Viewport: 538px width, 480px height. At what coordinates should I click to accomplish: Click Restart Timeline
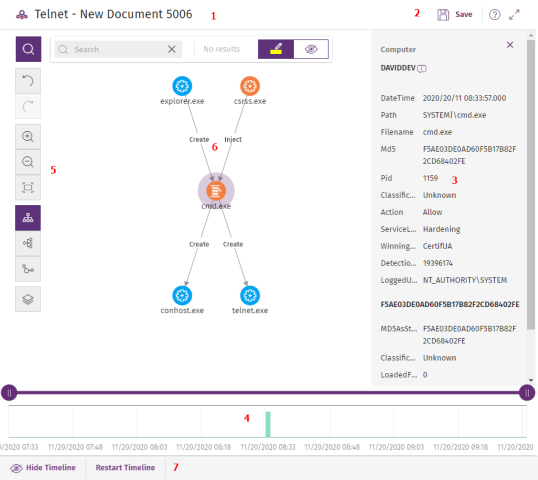[125, 468]
